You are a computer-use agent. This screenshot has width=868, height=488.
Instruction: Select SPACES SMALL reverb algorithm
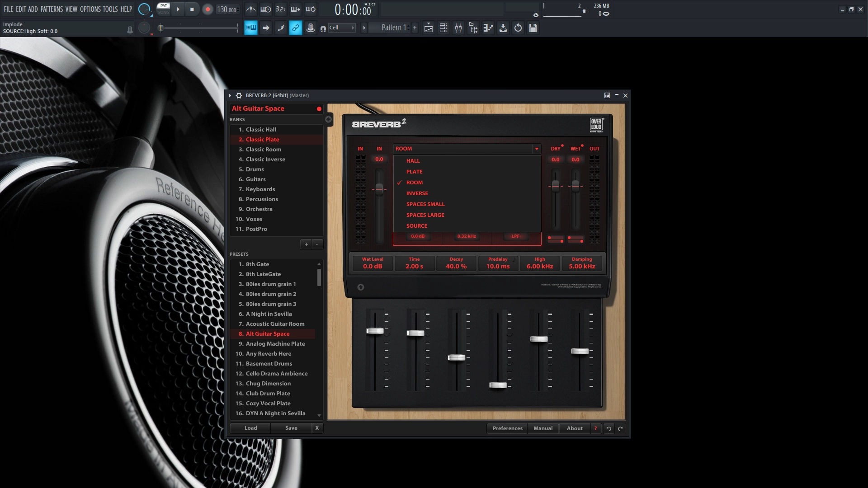click(x=467, y=204)
